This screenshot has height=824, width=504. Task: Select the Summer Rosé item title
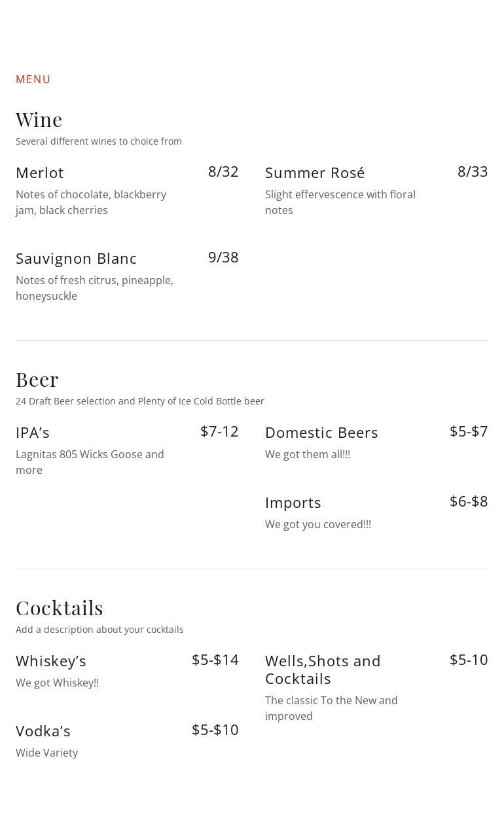(x=315, y=173)
